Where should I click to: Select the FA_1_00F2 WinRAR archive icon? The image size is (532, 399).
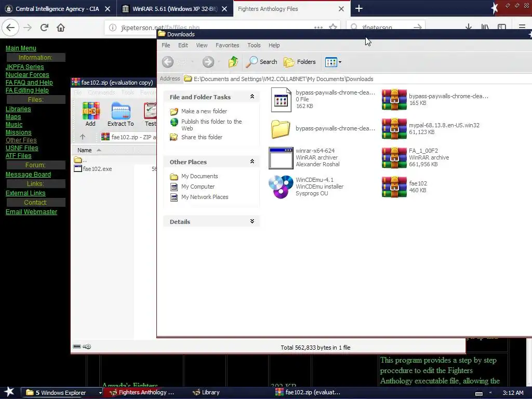pyautogui.click(x=394, y=158)
